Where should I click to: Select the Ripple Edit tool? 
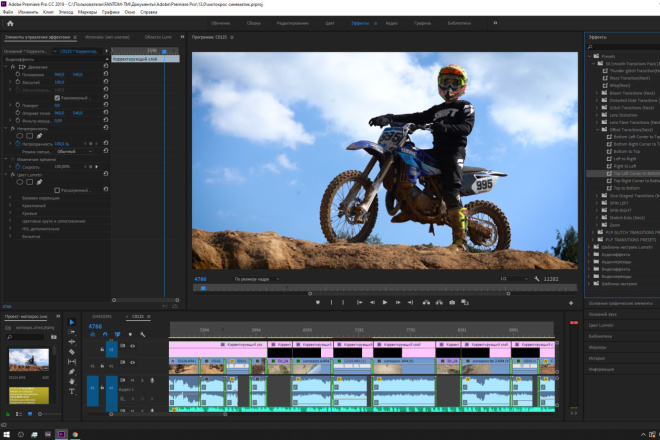pos(72,341)
